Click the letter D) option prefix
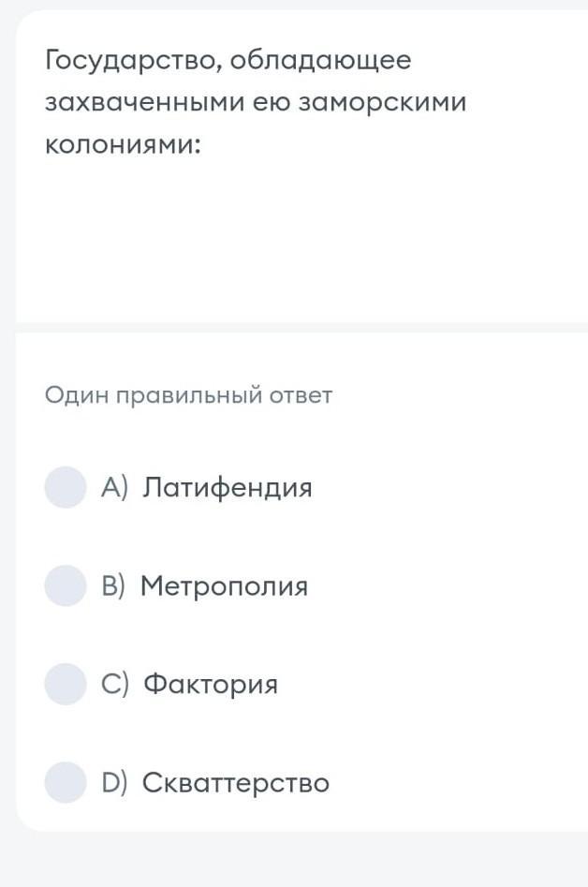The height and width of the screenshot is (887, 588). (114, 783)
